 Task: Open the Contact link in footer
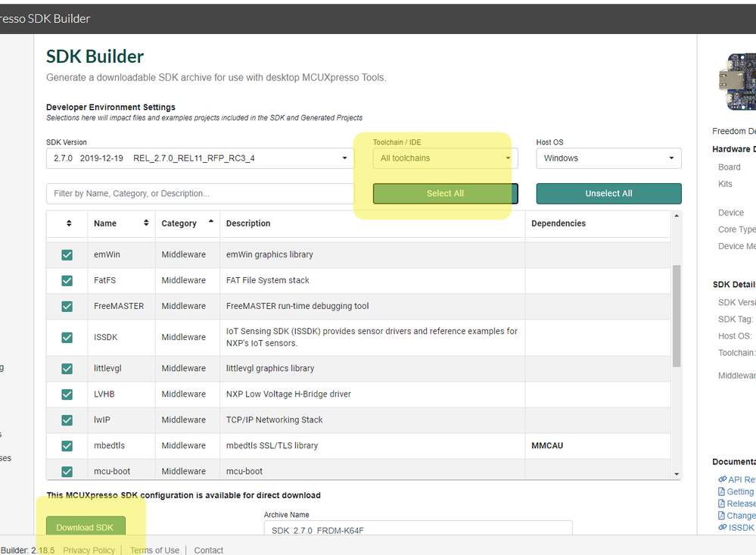click(x=208, y=550)
